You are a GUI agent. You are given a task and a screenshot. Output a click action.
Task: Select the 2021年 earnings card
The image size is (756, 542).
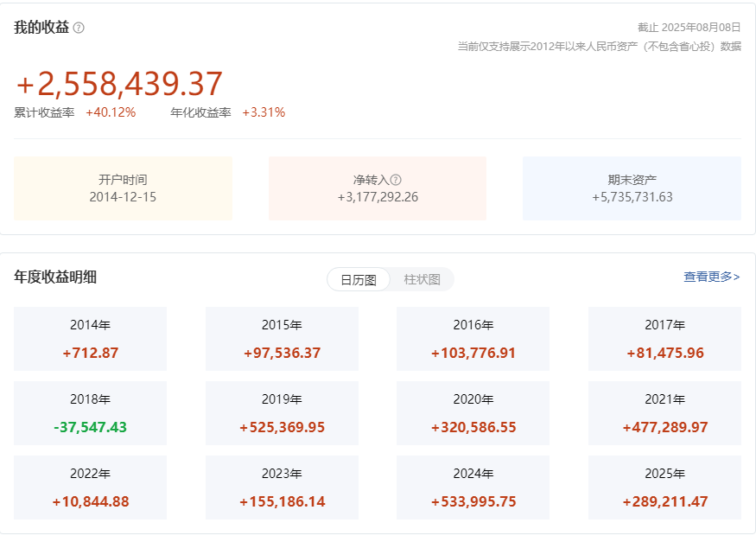tap(664, 413)
